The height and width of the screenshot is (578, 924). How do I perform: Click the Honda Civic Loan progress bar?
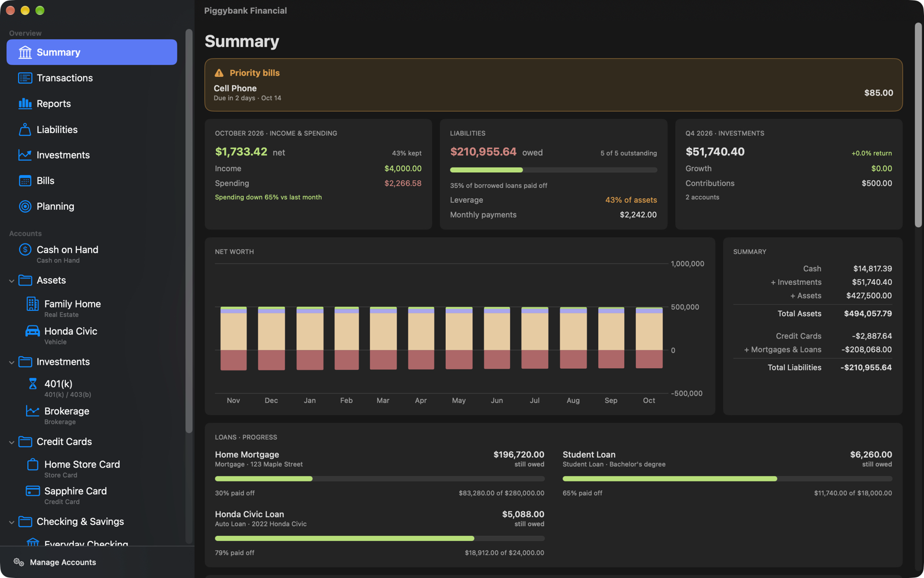pyautogui.click(x=379, y=538)
